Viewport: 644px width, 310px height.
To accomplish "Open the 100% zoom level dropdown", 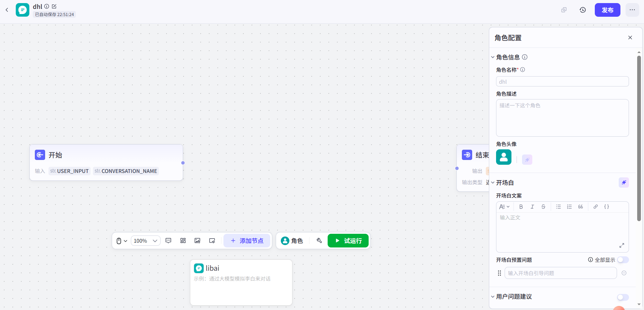I will point(146,241).
